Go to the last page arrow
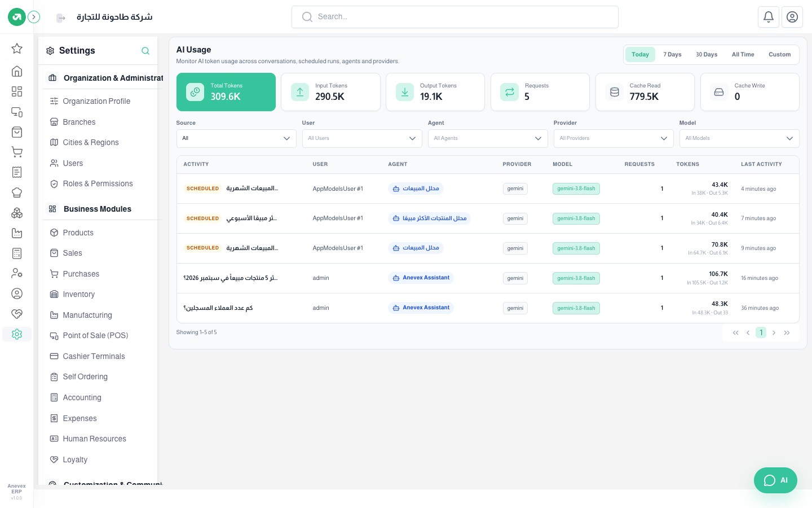Image resolution: width=812 pixels, height=508 pixels. coord(787,333)
